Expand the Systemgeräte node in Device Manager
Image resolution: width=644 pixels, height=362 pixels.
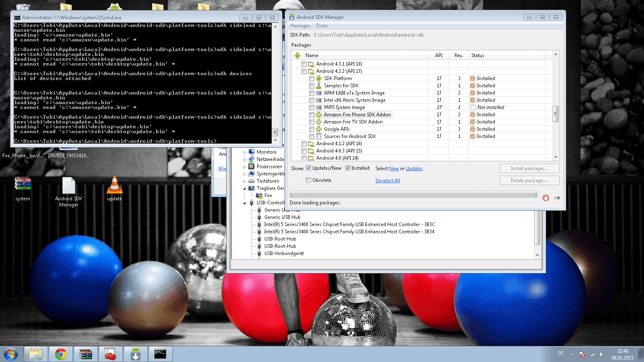244,174
